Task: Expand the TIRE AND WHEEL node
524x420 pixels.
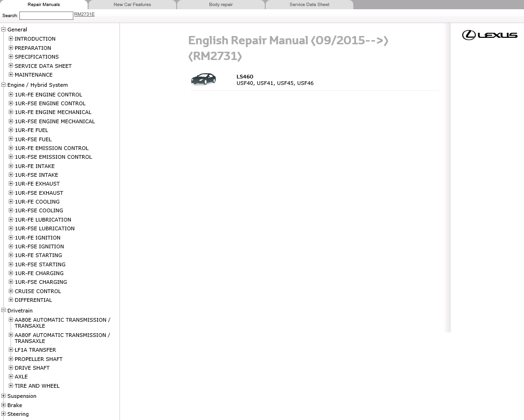Action: point(11,385)
